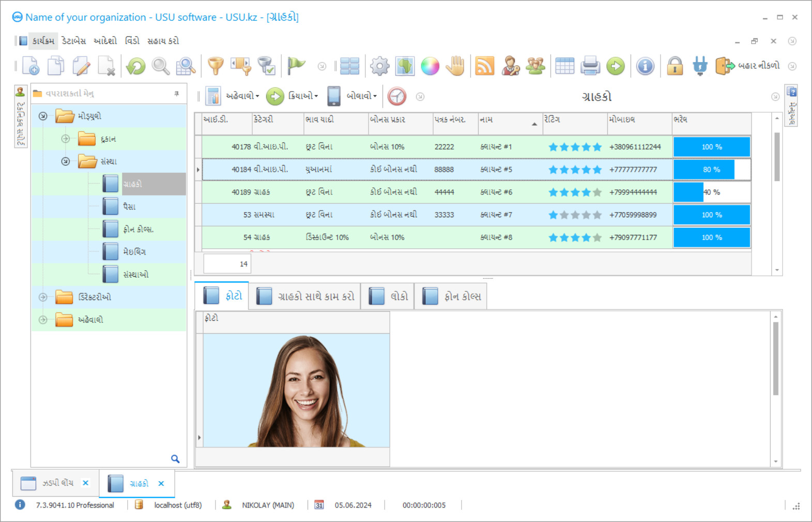812x522 pixels.
Task: Collapse the મોડ્યુલો folder tree node
Action: [x=43, y=116]
